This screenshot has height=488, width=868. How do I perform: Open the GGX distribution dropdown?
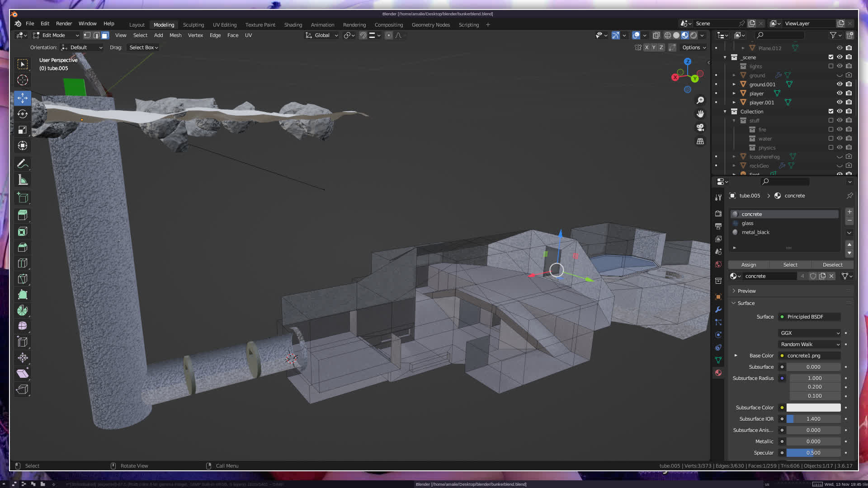[x=809, y=333]
